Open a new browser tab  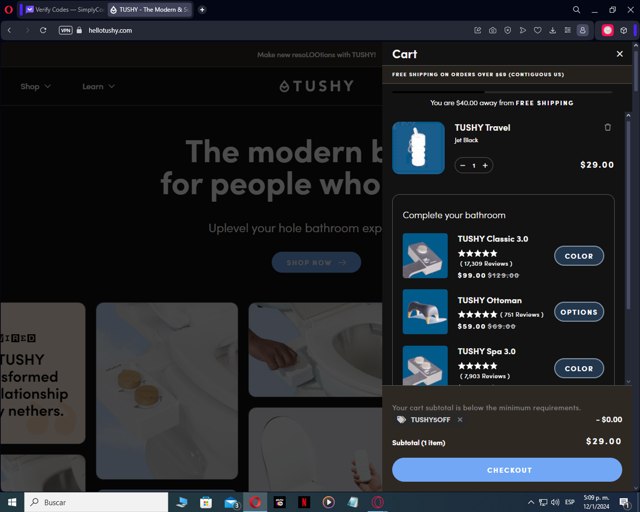coord(202,9)
